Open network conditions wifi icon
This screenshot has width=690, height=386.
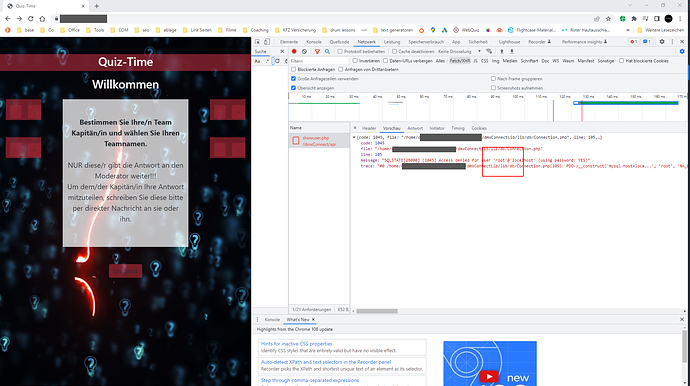pos(489,51)
